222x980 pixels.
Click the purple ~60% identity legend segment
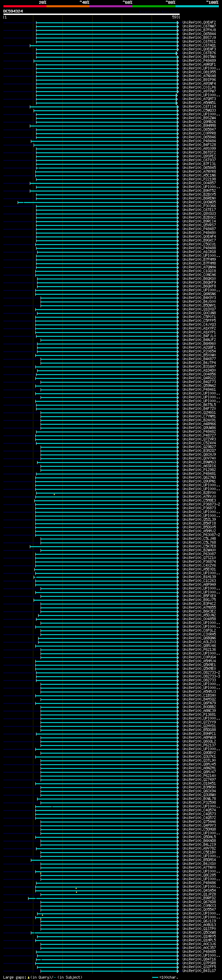pyautogui.click(x=111, y=6)
